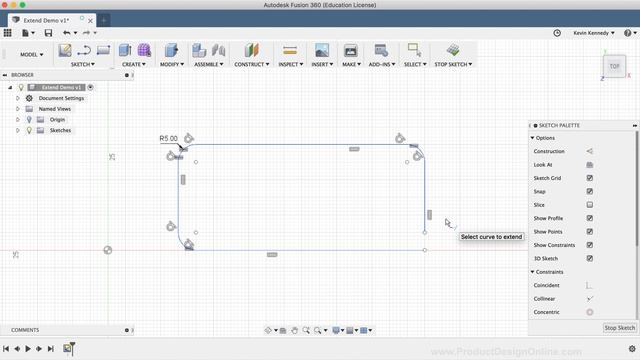This screenshot has height=360, width=640.
Task: Select the Extrude tool icon
Action: tap(125, 51)
